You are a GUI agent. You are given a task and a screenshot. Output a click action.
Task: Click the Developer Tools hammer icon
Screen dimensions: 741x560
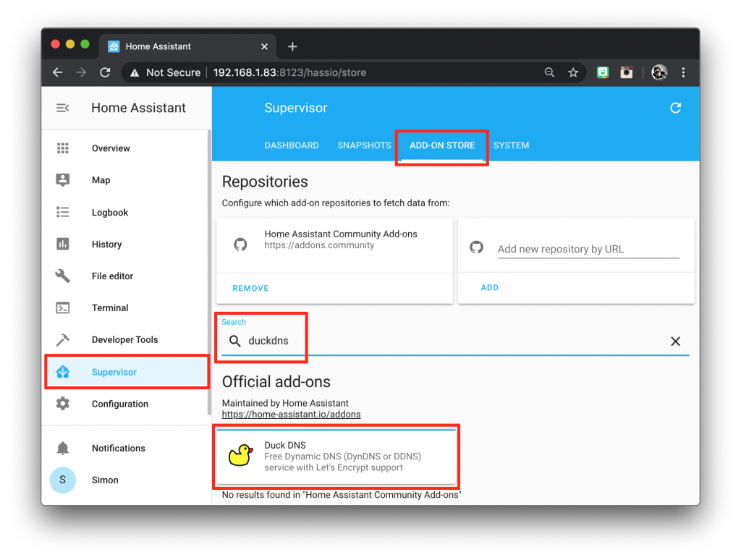click(62, 339)
